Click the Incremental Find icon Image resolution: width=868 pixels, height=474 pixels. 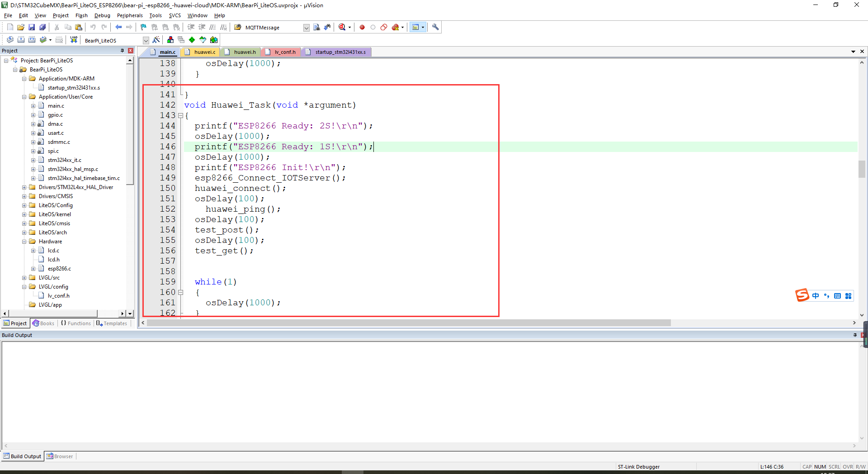coord(327,27)
